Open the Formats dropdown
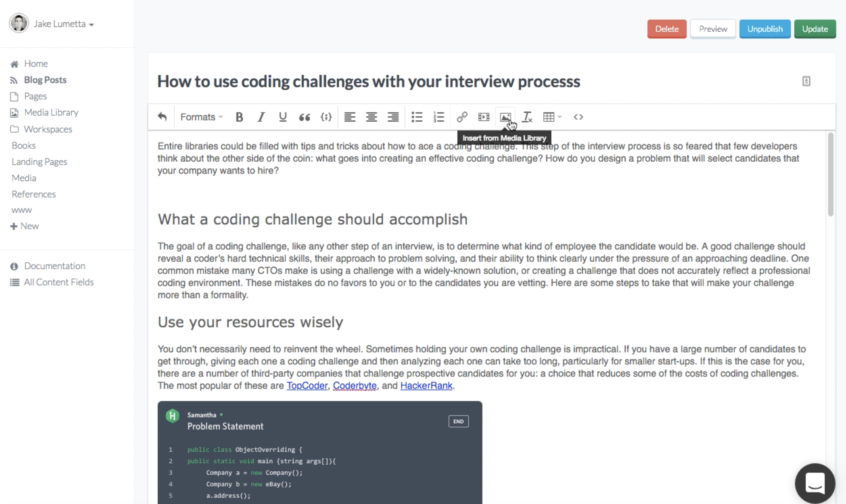The width and height of the screenshot is (846, 504). pyautogui.click(x=202, y=117)
